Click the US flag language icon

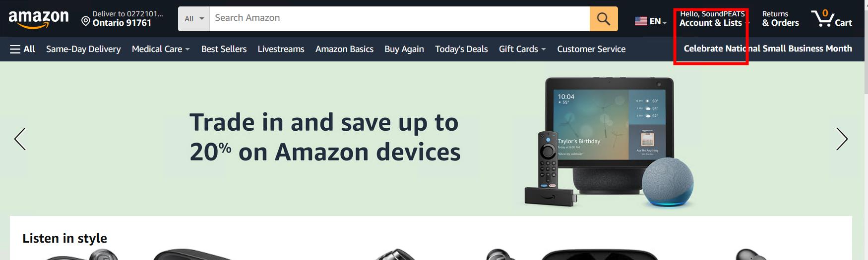pyautogui.click(x=641, y=21)
